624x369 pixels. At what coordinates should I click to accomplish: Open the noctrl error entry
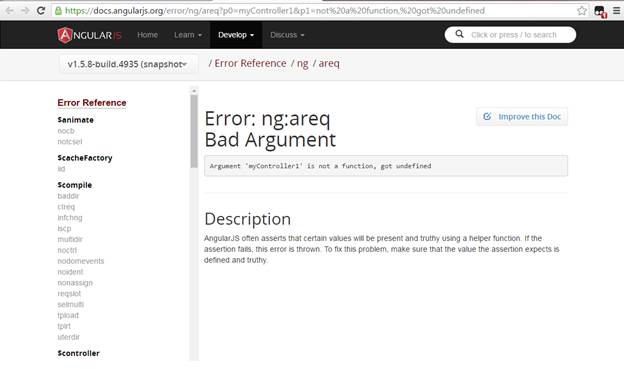pyautogui.click(x=67, y=250)
